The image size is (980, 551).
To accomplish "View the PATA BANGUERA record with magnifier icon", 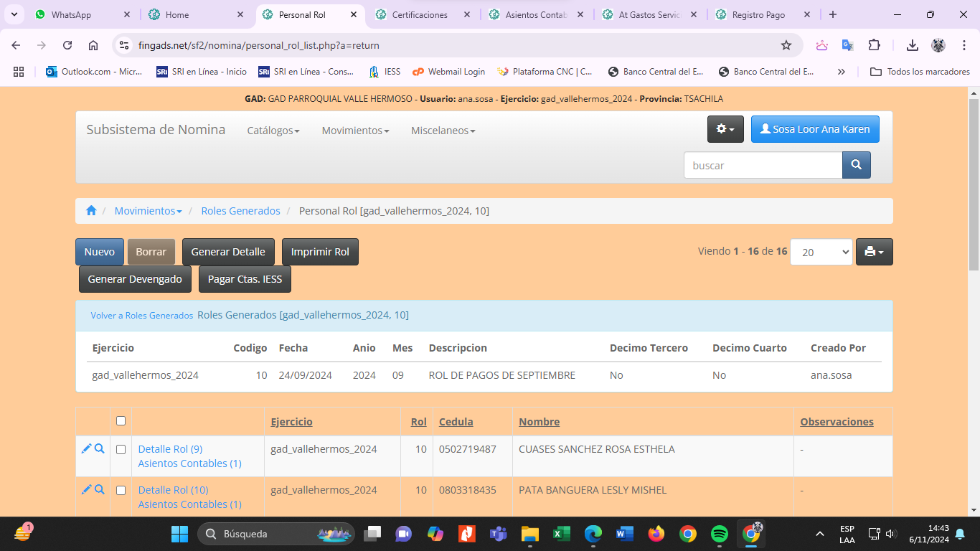I will coord(100,489).
